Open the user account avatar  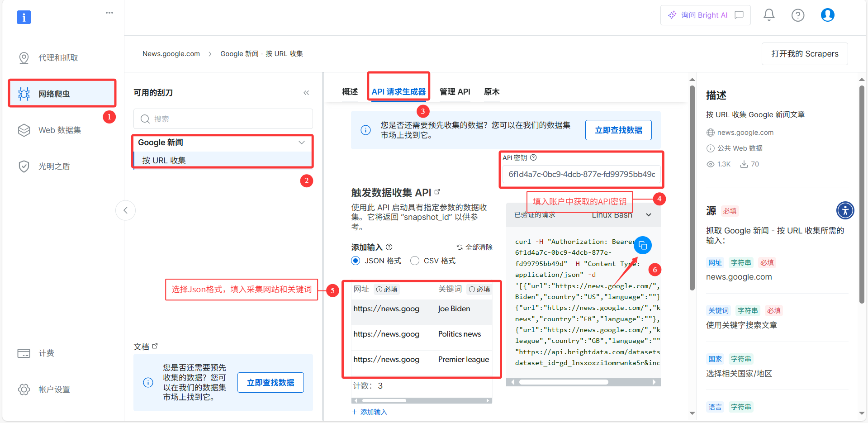coord(828,15)
